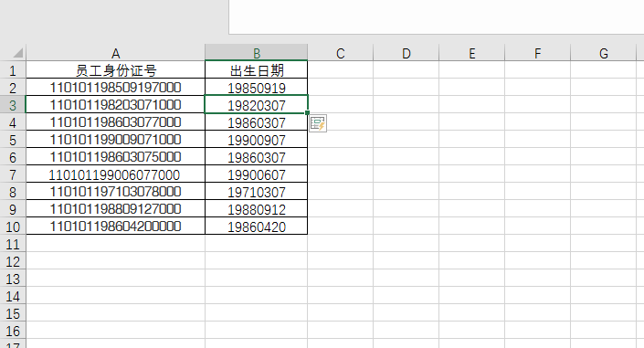Select cell with birth date 19900907

coord(257,140)
